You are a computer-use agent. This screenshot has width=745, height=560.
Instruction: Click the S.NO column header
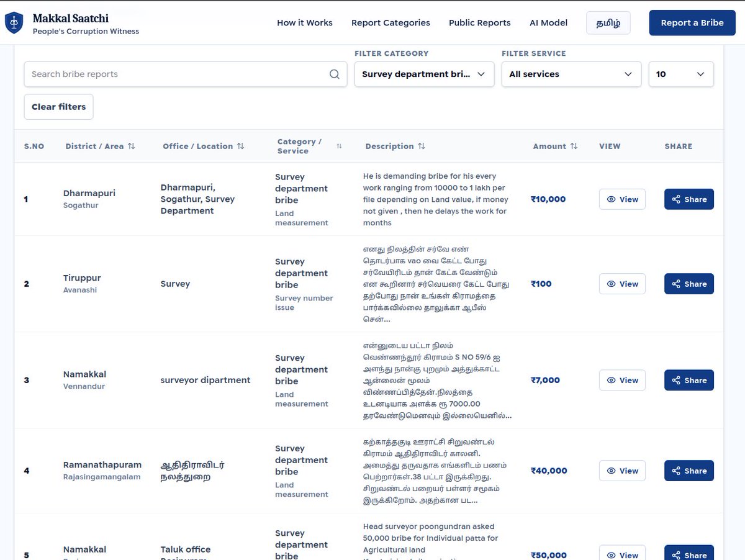tap(34, 147)
